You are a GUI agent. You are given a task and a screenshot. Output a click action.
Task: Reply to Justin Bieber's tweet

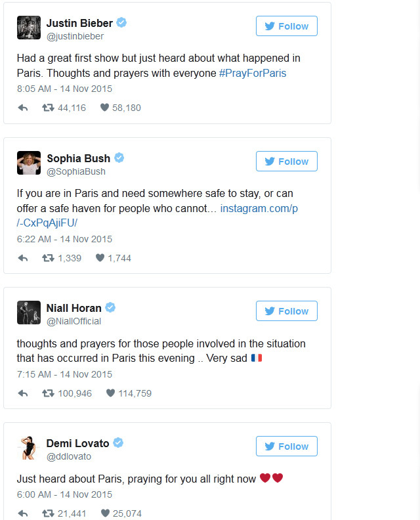click(23, 108)
